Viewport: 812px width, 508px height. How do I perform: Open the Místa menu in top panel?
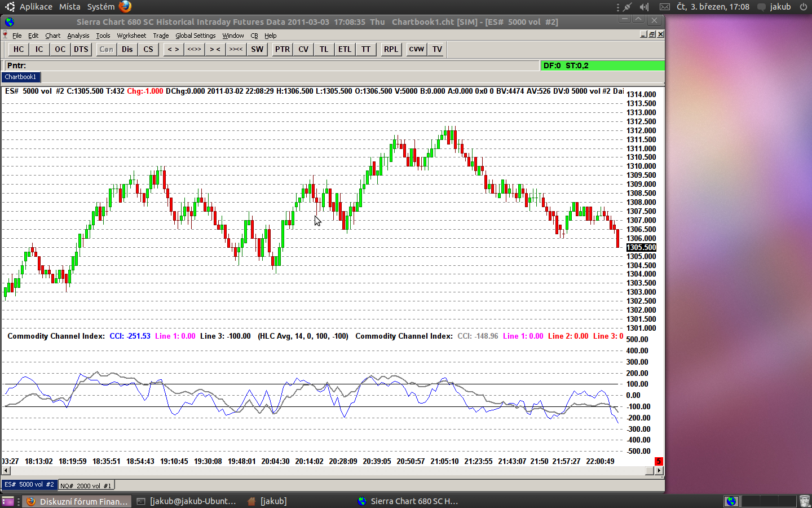click(x=70, y=7)
